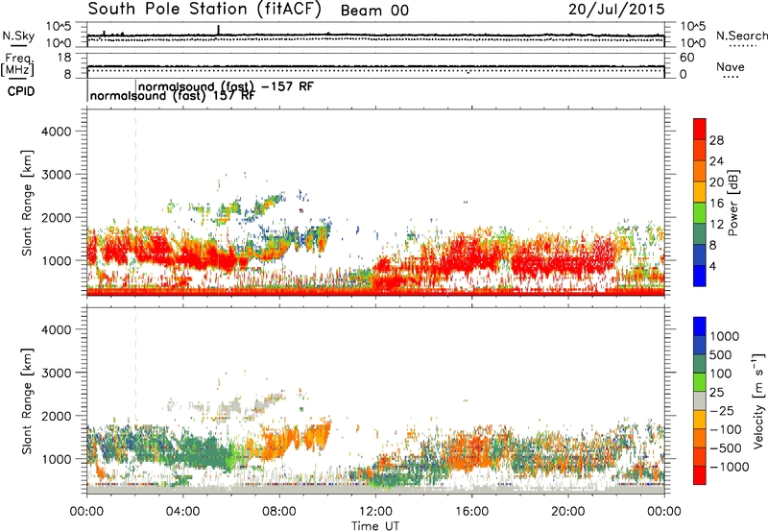Click the 28 label on Power colorbar
This screenshot has height=532, width=768.
tap(716, 140)
